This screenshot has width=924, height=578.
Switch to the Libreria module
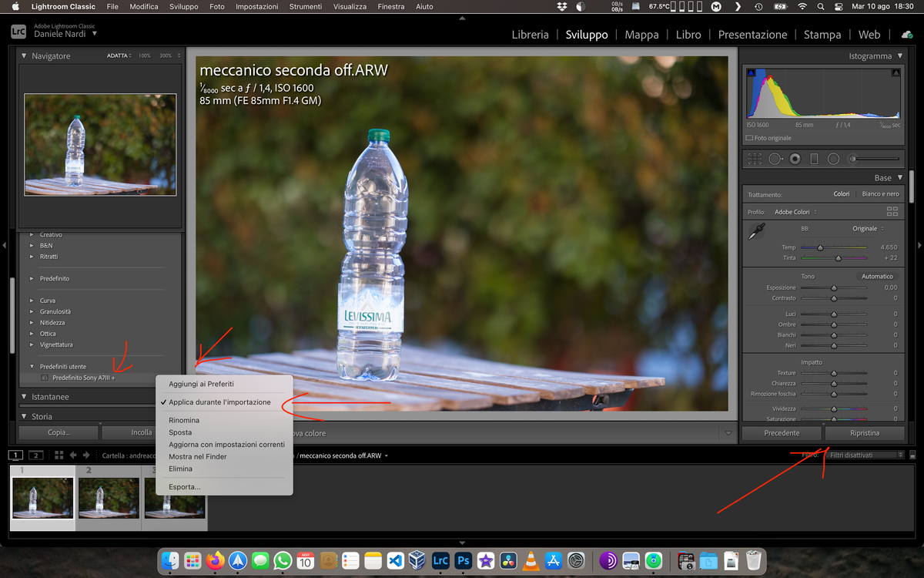tap(530, 35)
